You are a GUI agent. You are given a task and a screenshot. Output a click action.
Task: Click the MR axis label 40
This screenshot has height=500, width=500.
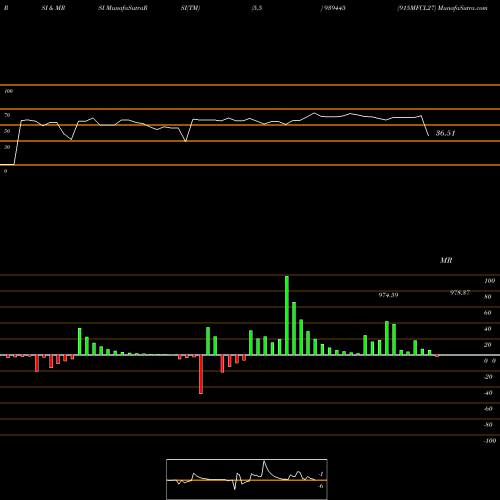coord(488,329)
